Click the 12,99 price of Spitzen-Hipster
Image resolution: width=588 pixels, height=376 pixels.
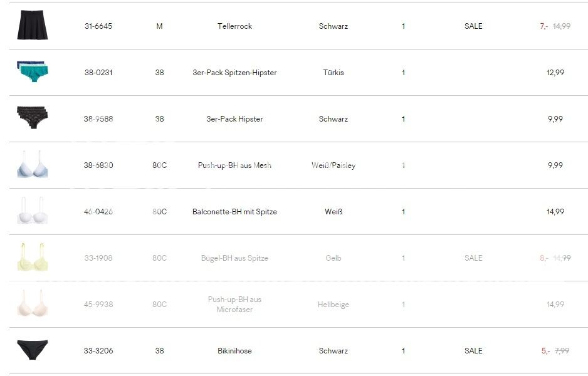pyautogui.click(x=555, y=73)
